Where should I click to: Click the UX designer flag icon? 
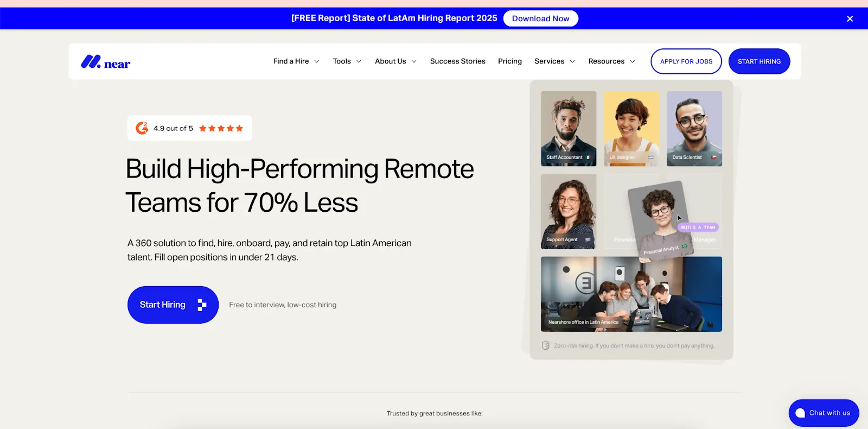click(651, 157)
